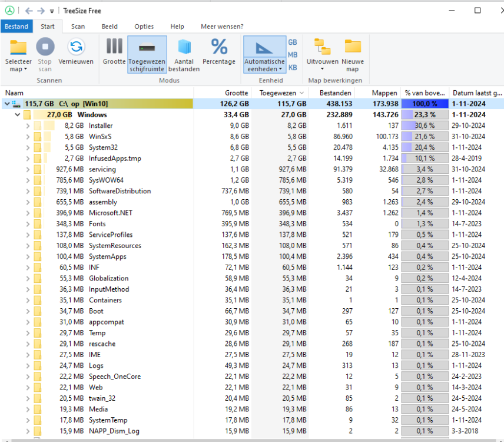Click the 100,0 % bar for C:\
The width and height of the screenshot is (504, 442).
pos(425,104)
